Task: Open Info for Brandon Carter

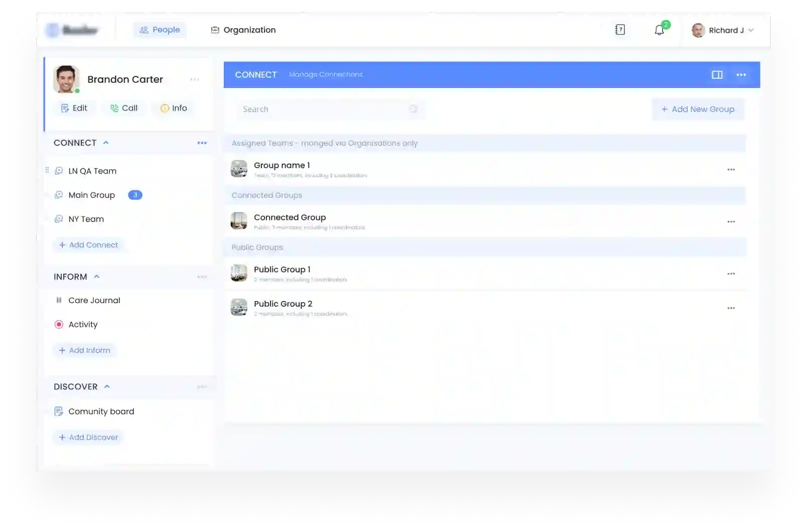Action: click(x=174, y=108)
